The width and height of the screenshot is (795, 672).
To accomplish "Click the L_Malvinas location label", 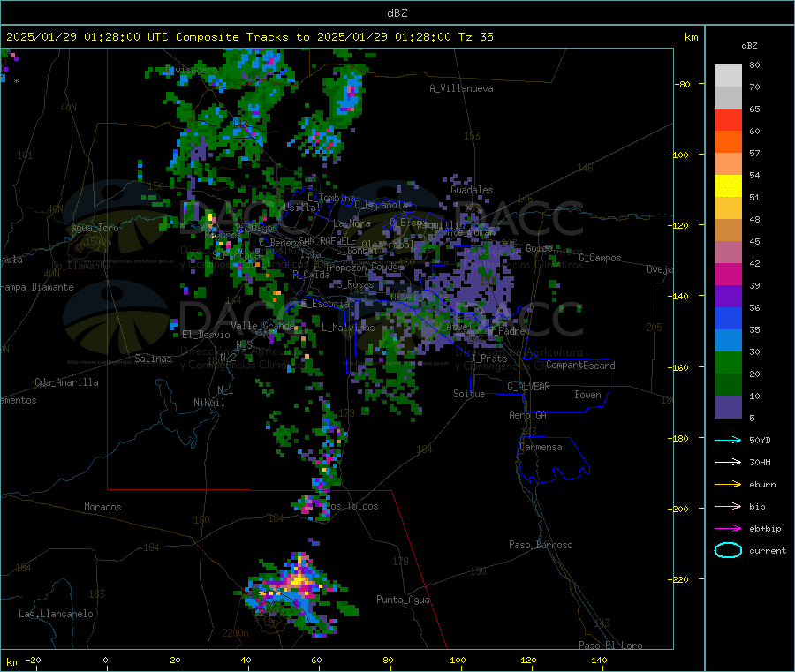I will click(348, 328).
